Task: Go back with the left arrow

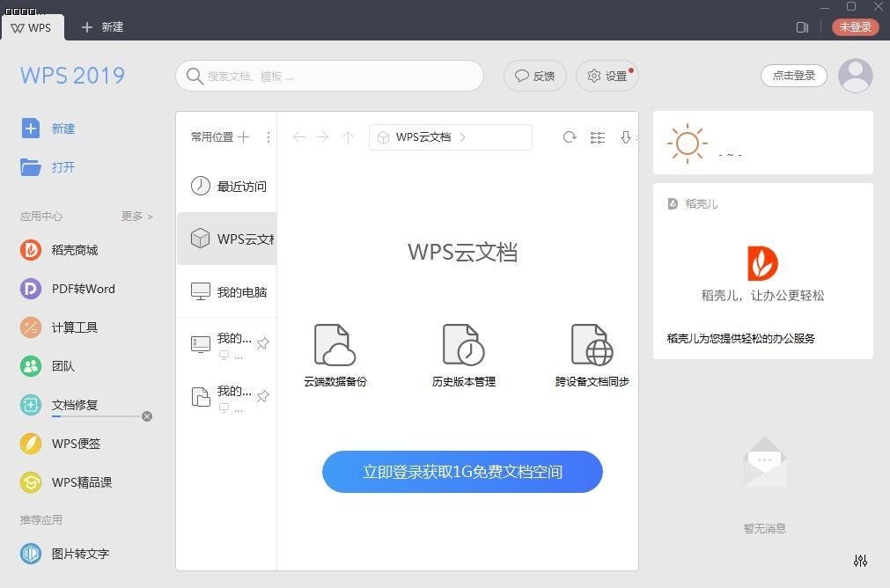Action: point(299,136)
